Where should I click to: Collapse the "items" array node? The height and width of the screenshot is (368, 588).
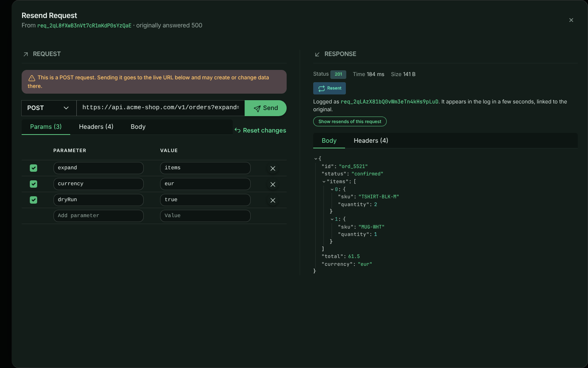click(324, 182)
